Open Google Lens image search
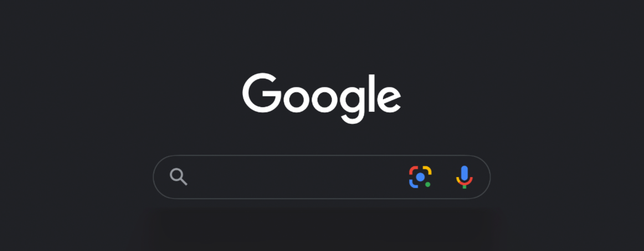This screenshot has height=251, width=644. 420,177
